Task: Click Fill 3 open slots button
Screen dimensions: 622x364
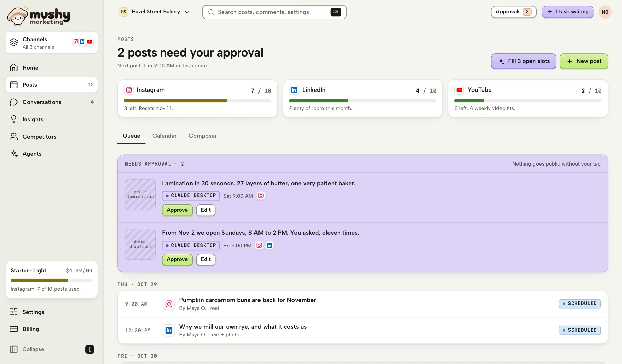Action: (523, 61)
